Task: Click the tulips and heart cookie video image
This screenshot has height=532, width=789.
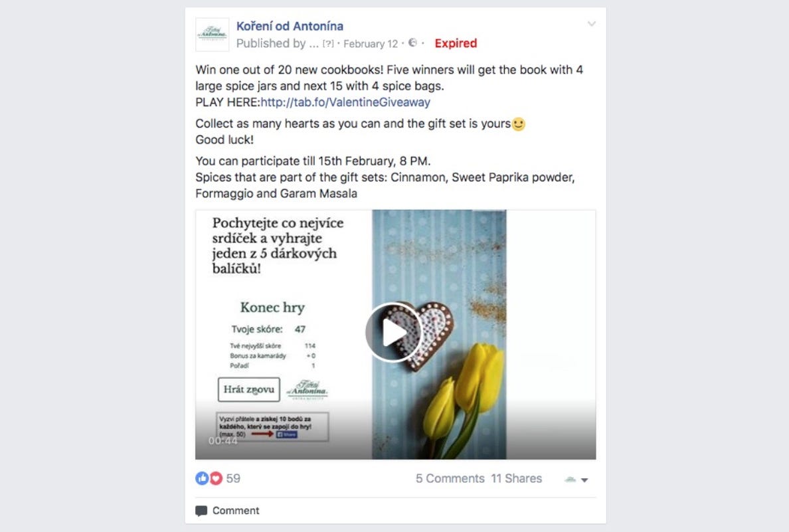Action: [x=439, y=334]
